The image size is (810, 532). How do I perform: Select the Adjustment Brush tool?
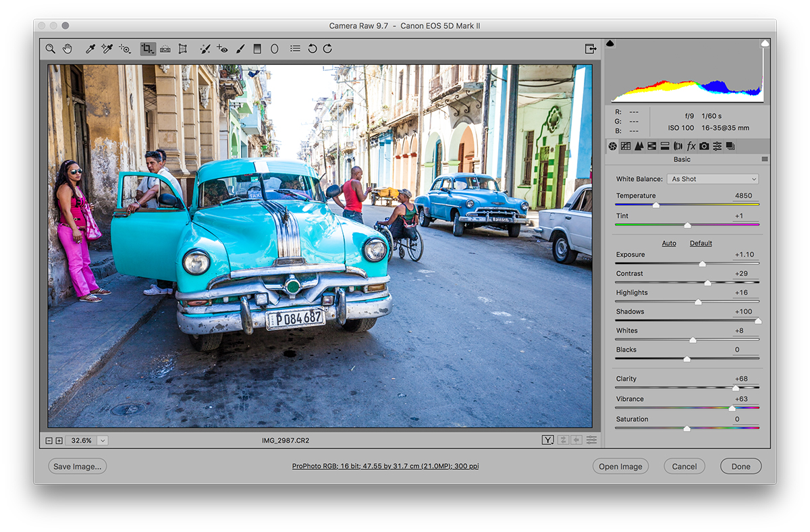click(240, 48)
